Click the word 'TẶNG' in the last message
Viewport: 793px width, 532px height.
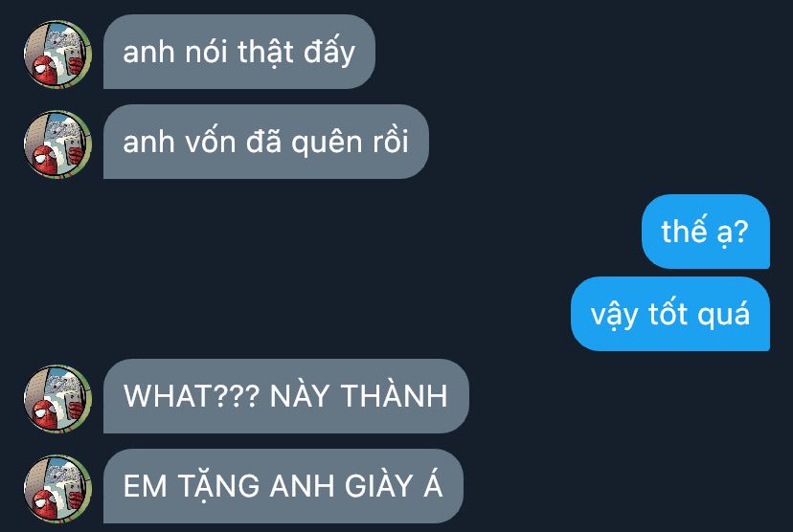220,486
